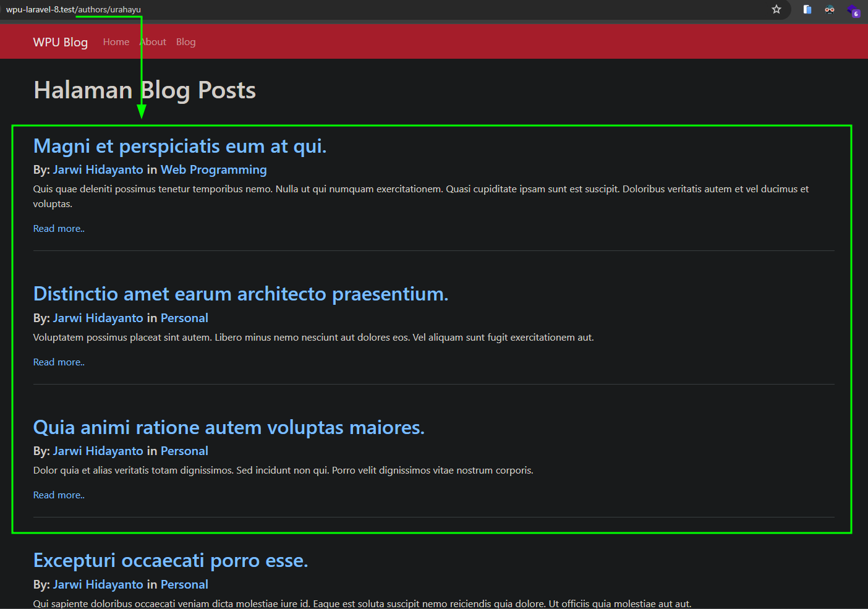Click the WPU Blog brand logo text
This screenshot has height=609, width=868.
(61, 42)
